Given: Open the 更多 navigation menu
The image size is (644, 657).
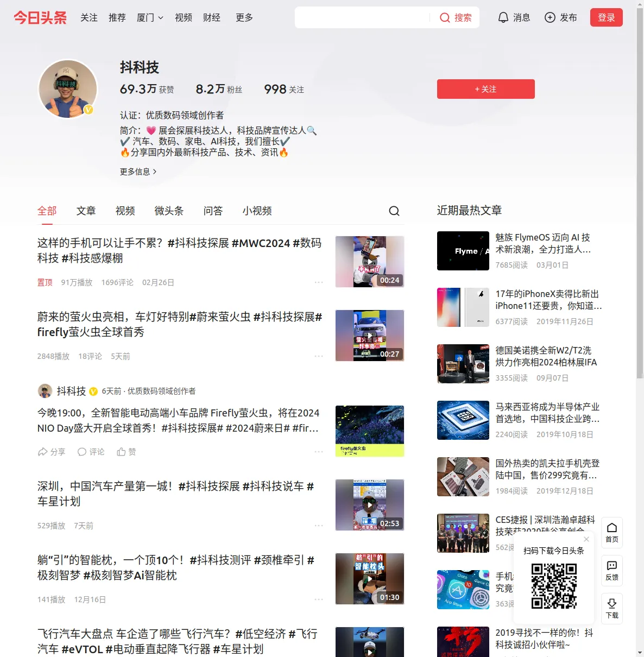Looking at the screenshot, I should [x=244, y=17].
